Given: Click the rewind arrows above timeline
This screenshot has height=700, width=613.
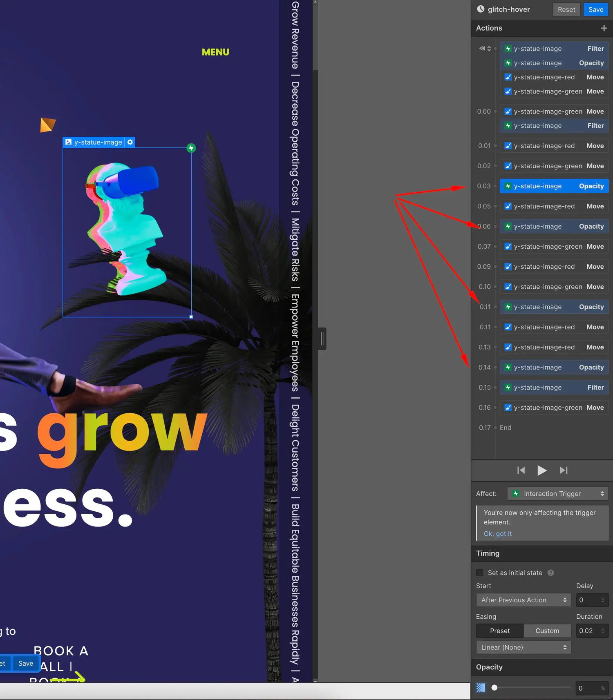Looking at the screenshot, I should click(x=482, y=48).
